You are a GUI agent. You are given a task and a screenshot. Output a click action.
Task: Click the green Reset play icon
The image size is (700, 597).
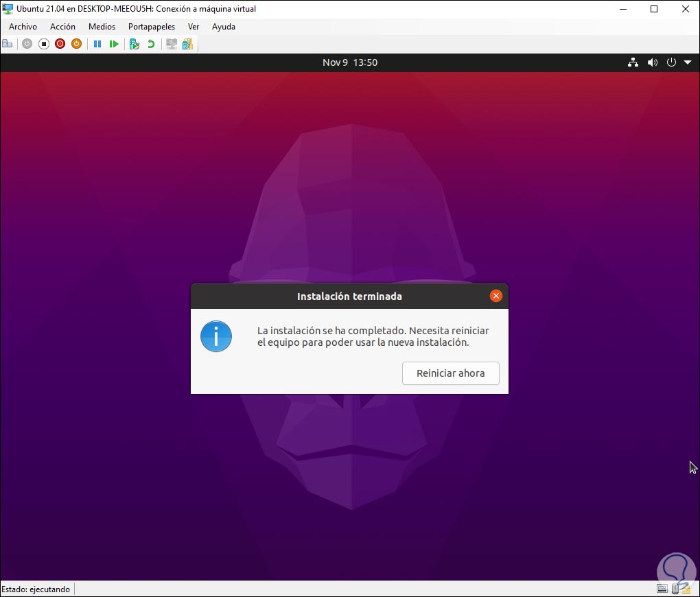(114, 44)
